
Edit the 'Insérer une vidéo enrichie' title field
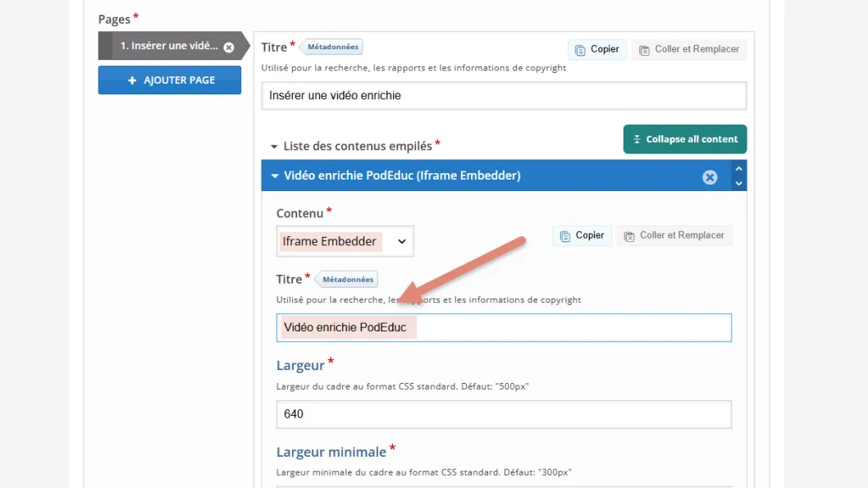point(504,96)
